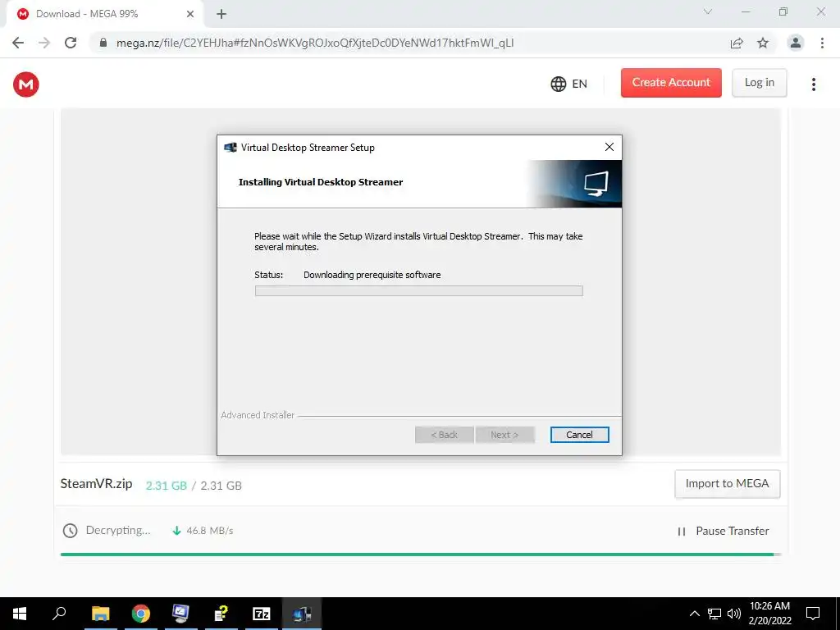Reload the MEGA page
The width and height of the screenshot is (840, 630).
coord(71,43)
